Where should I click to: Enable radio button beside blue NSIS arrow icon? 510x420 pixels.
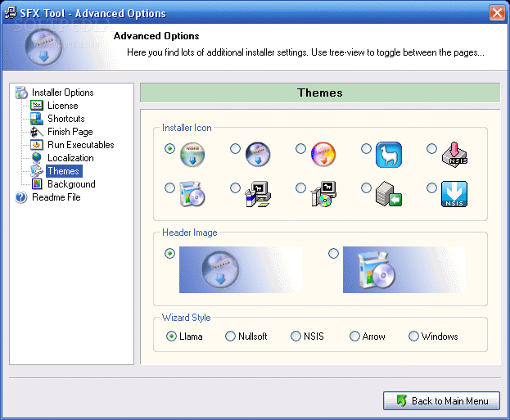432,188
